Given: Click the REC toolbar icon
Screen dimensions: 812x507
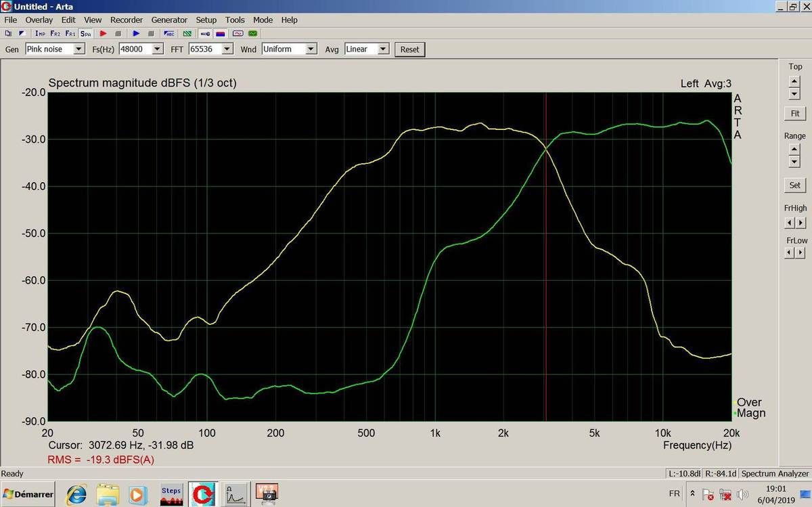Looking at the screenshot, I should pyautogui.click(x=169, y=33).
